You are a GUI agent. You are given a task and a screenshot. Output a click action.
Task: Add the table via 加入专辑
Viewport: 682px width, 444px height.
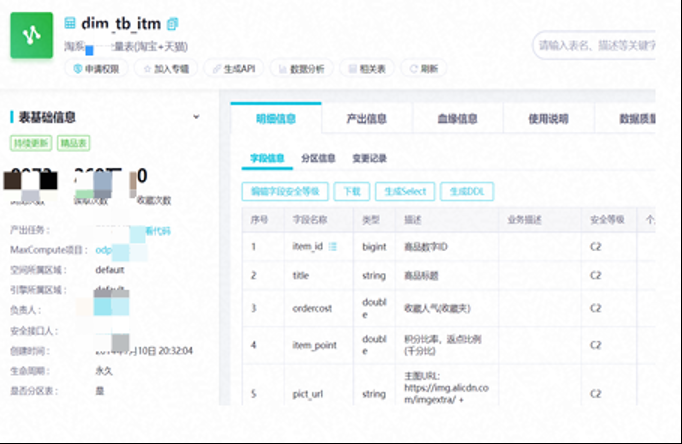[x=166, y=69]
